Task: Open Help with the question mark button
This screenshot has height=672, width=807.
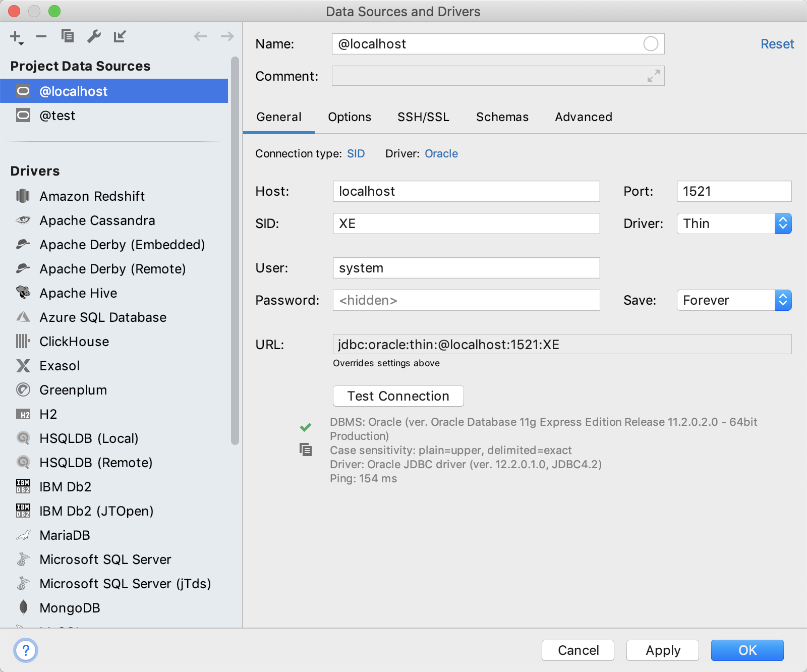Action: click(26, 650)
